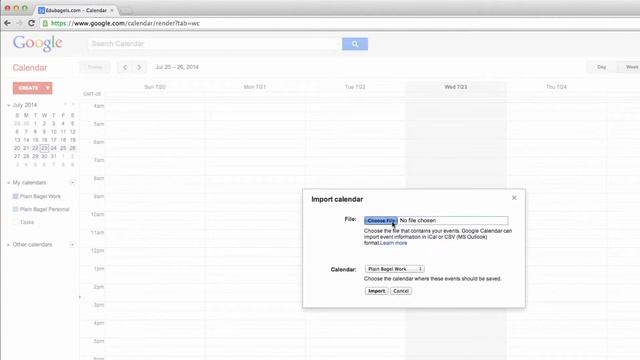Click the Today button
Screen dimensions: 640x360
click(95, 67)
